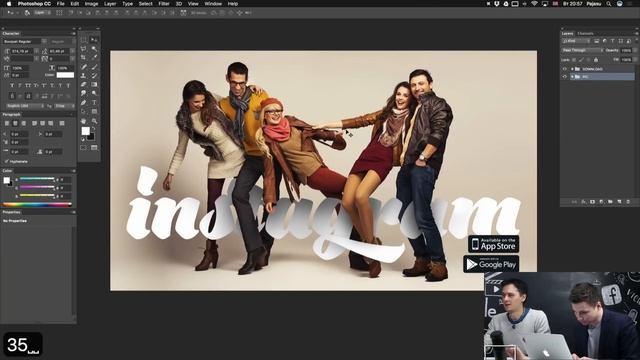Select the Healing Brush tool
The image size is (640, 360).
pos(83,67)
